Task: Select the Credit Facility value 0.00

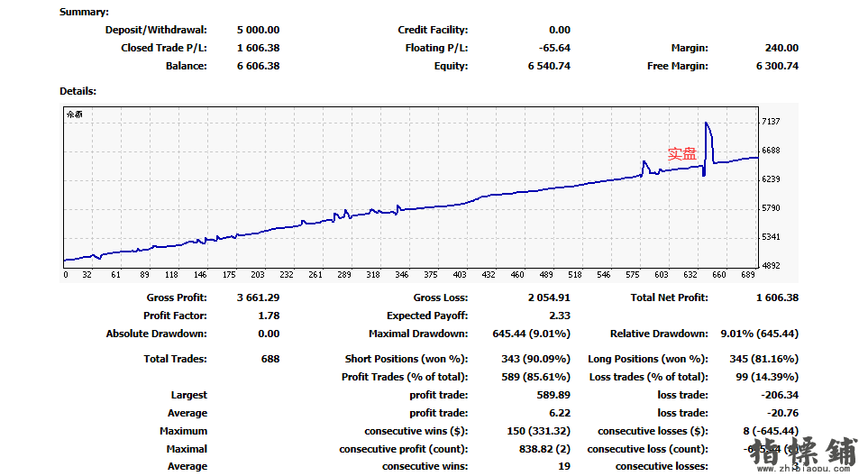Action: (560, 30)
